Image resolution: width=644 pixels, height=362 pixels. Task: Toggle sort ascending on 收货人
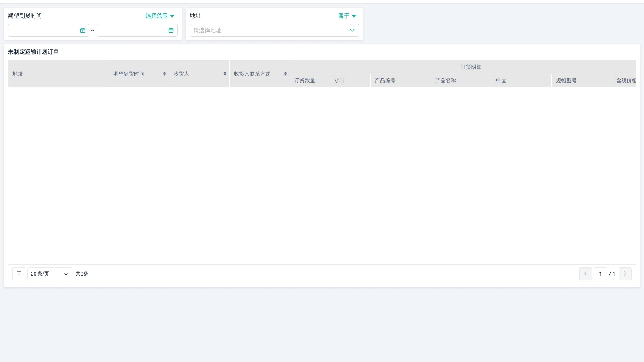[225, 72]
